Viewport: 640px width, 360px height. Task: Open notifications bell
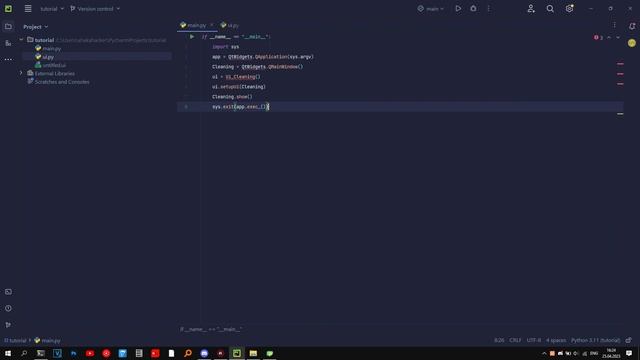(x=631, y=26)
